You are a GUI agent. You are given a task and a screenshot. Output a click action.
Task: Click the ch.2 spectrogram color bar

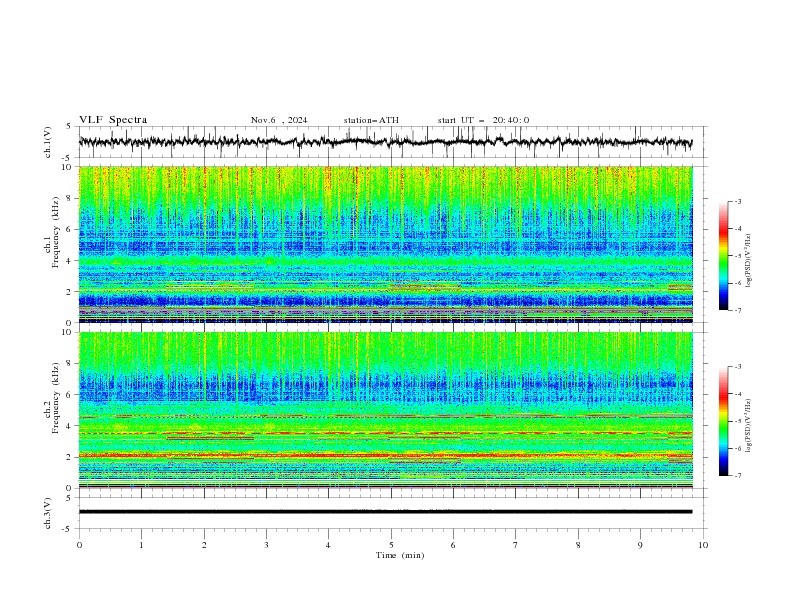tap(724, 421)
